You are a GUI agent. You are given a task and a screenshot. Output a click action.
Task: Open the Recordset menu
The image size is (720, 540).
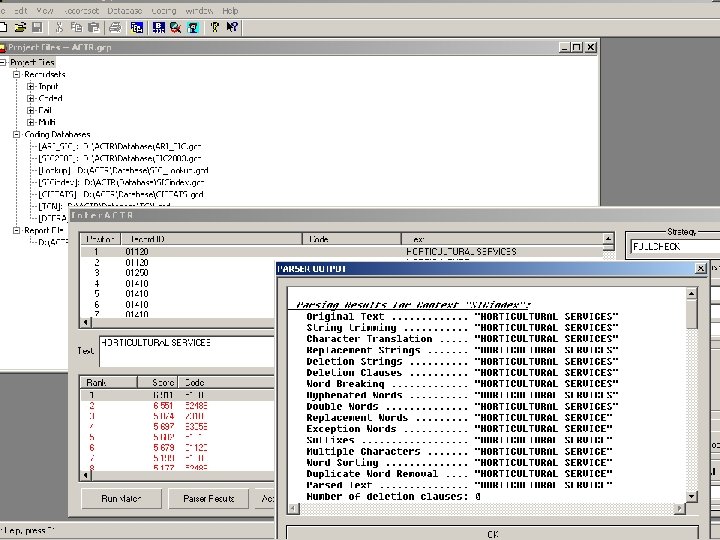81,11
